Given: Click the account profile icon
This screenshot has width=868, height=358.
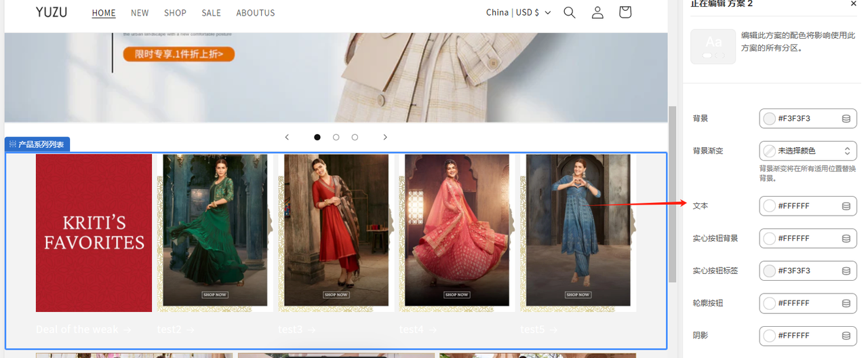Looking at the screenshot, I should (x=597, y=13).
